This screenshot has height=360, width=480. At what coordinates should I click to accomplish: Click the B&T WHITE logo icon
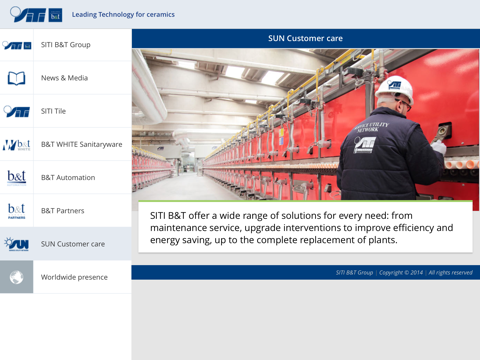click(x=17, y=144)
